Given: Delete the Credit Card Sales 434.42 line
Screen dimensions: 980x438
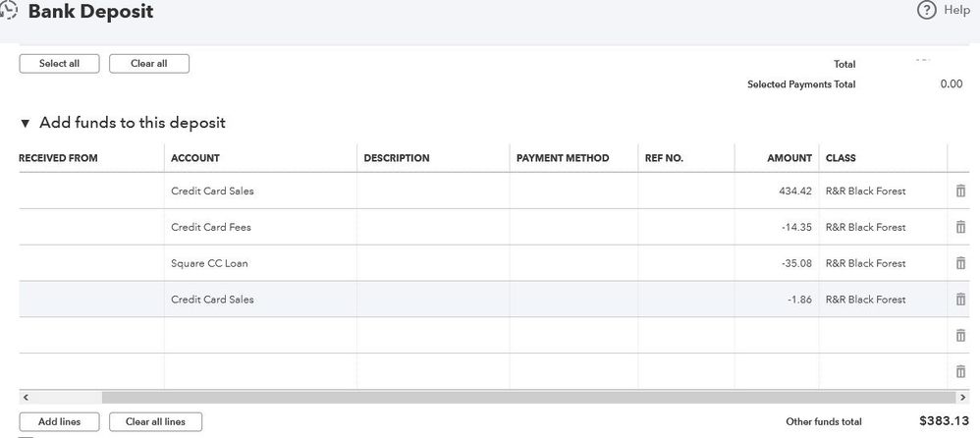Looking at the screenshot, I should point(960,191).
